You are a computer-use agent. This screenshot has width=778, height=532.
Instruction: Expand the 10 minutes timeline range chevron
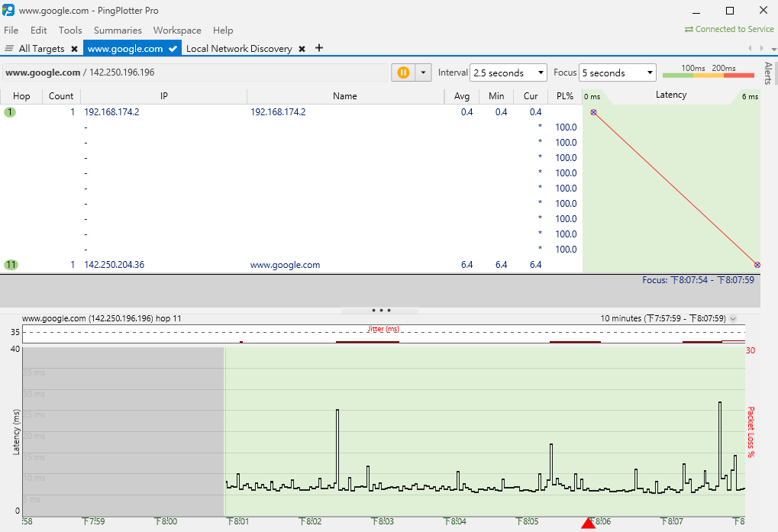[x=734, y=319]
